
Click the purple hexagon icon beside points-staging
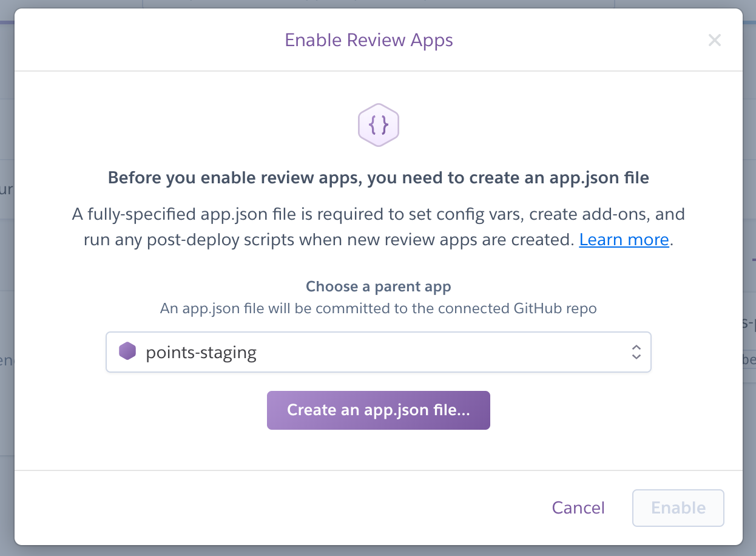127,351
